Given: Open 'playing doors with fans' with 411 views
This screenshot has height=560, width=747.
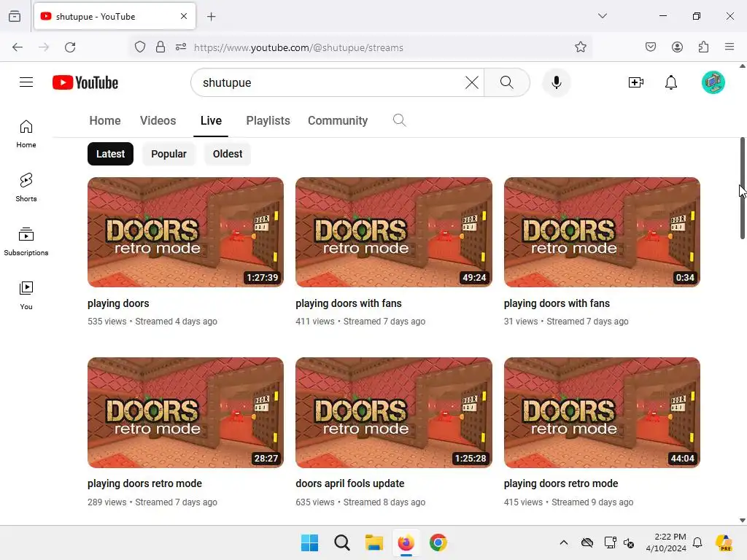Looking at the screenshot, I should (348, 303).
